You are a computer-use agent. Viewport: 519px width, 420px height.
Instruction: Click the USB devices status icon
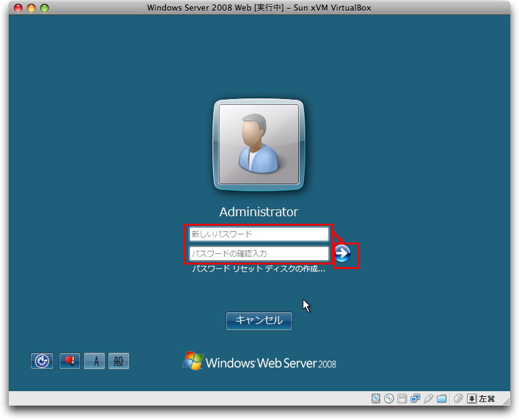428,398
